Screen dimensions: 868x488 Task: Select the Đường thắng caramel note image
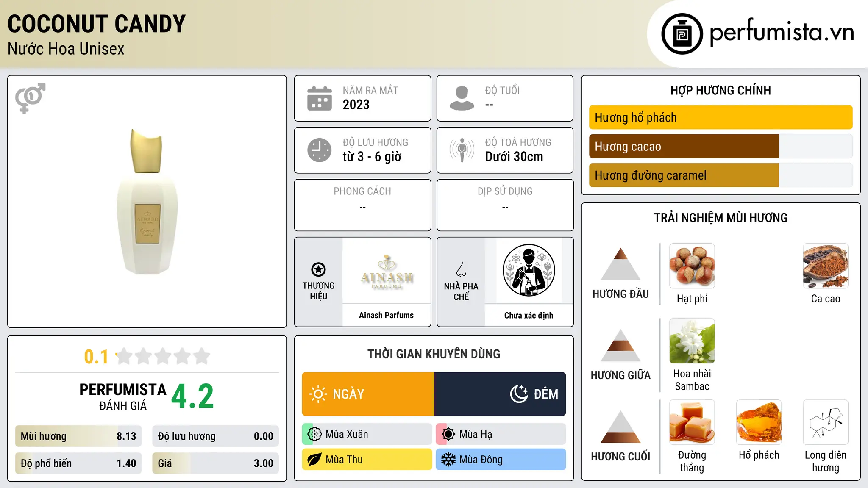[692, 422]
